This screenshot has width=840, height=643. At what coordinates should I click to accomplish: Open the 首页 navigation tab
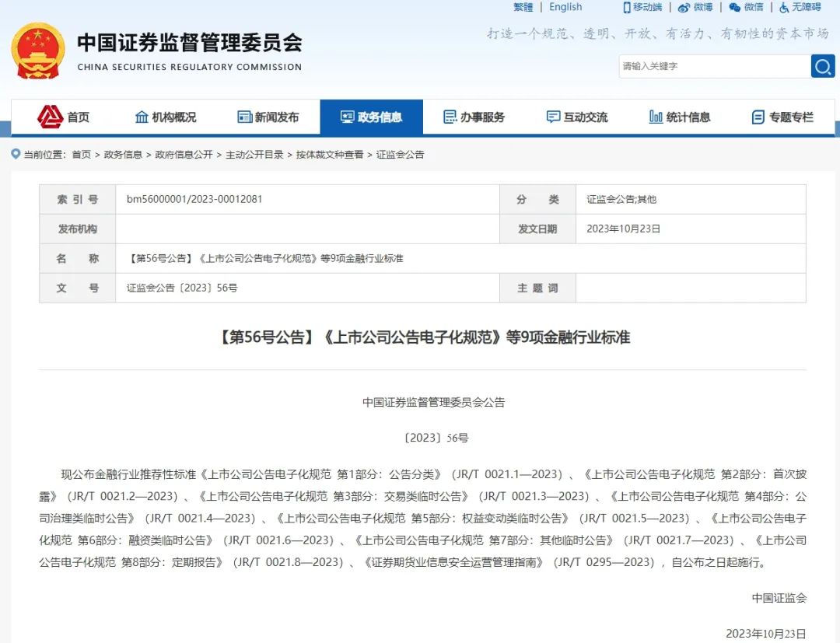click(x=63, y=117)
